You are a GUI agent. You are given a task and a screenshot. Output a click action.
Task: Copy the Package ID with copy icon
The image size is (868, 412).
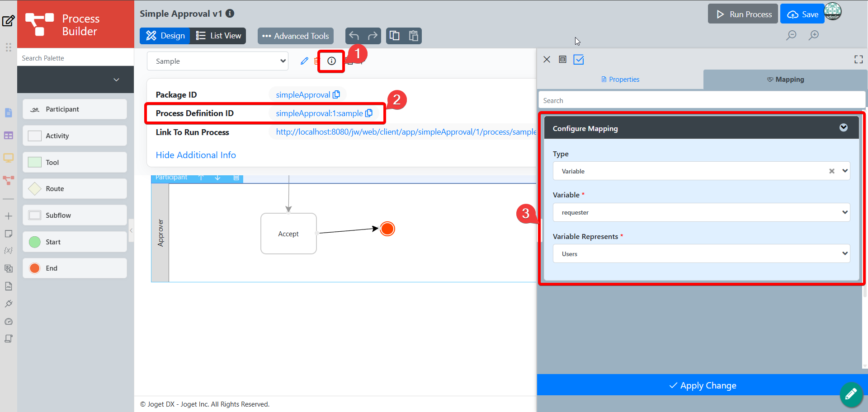336,94
